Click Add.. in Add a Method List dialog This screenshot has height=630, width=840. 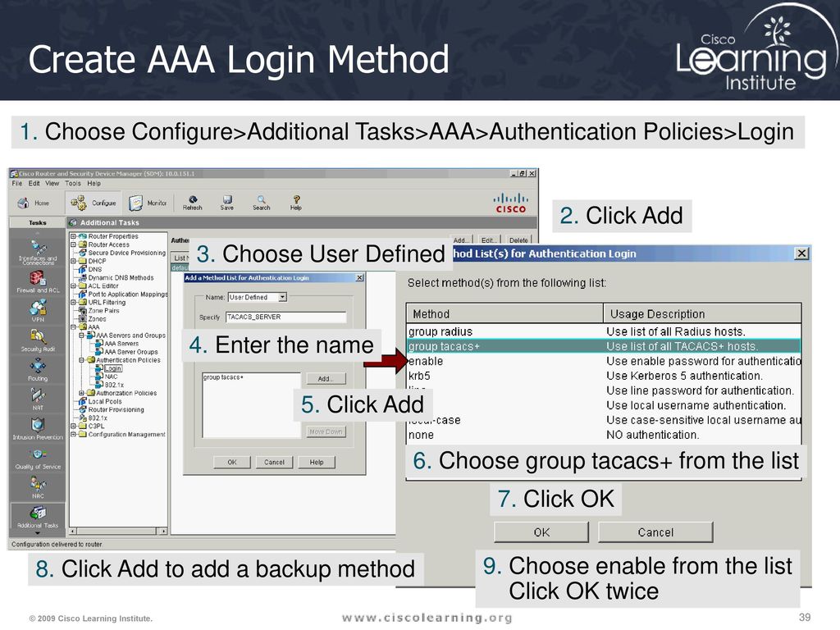[x=326, y=379]
